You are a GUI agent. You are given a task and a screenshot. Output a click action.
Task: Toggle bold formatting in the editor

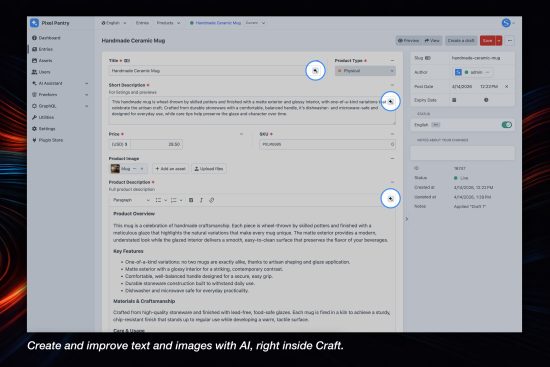(191, 200)
